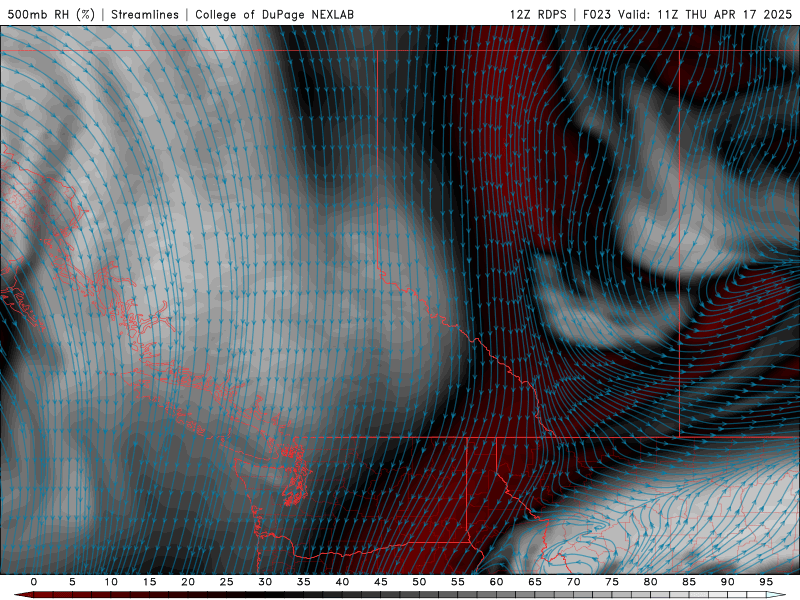Click the 20 label on the RH legend
800x600 pixels.
point(188,582)
